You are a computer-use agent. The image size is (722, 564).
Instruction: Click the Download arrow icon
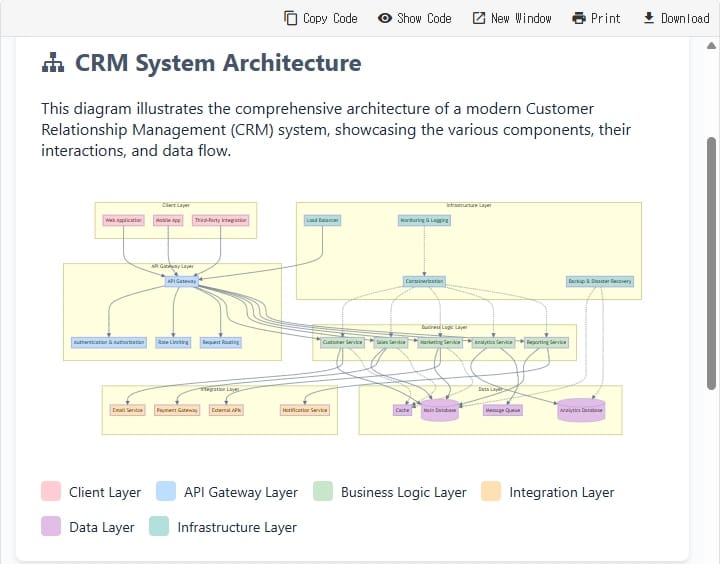tap(649, 18)
